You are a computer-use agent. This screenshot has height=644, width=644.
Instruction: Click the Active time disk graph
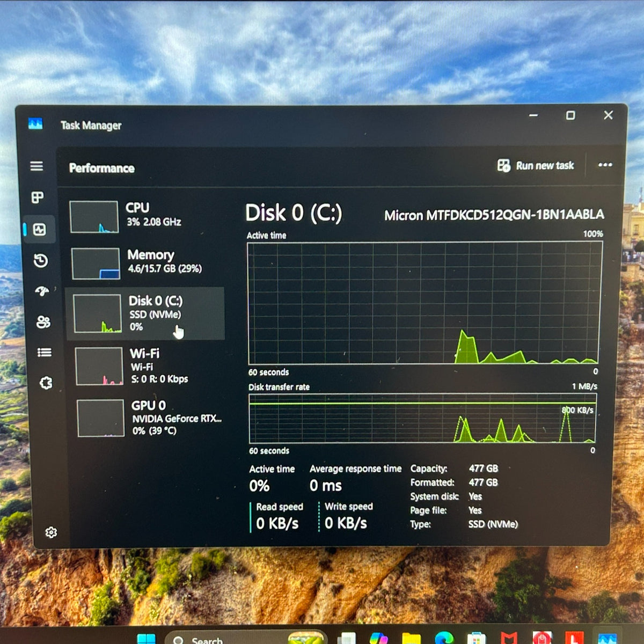[x=423, y=303]
